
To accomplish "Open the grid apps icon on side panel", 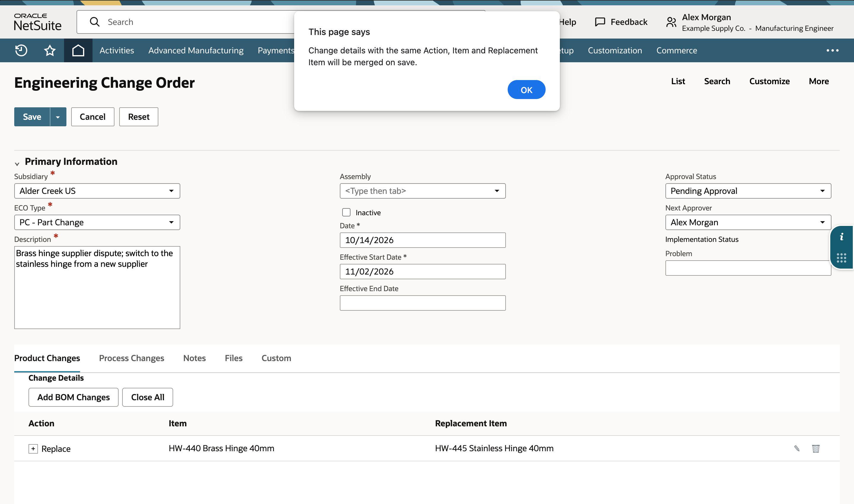I will pyautogui.click(x=842, y=258).
